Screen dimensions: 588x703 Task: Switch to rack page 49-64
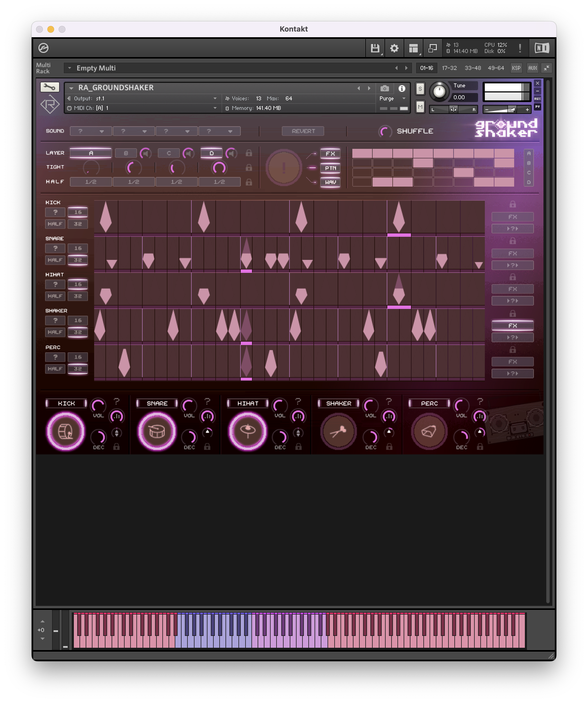click(496, 68)
